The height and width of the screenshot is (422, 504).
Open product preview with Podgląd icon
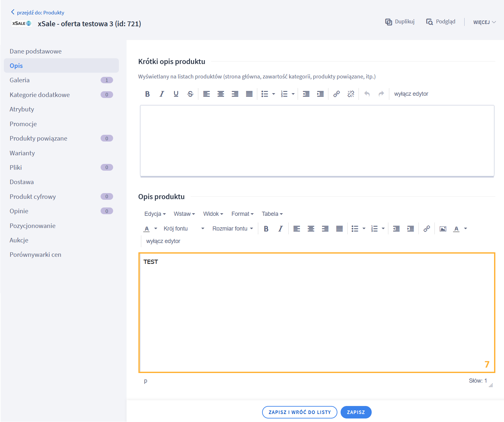(x=429, y=22)
